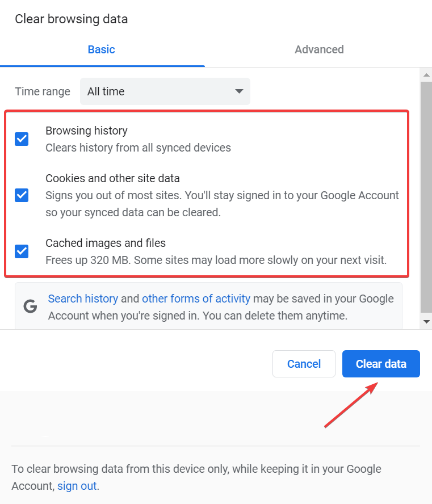Open the Advanced tab
This screenshot has width=432, height=504.
pos(319,49)
